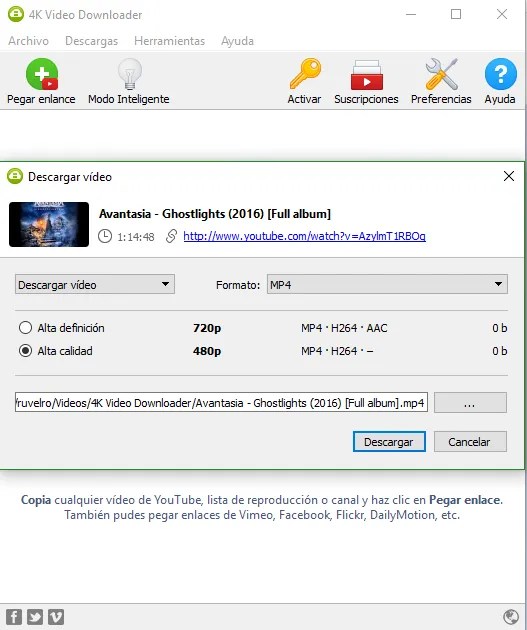Click the output file path field
The width and height of the screenshot is (527, 630).
(221, 403)
